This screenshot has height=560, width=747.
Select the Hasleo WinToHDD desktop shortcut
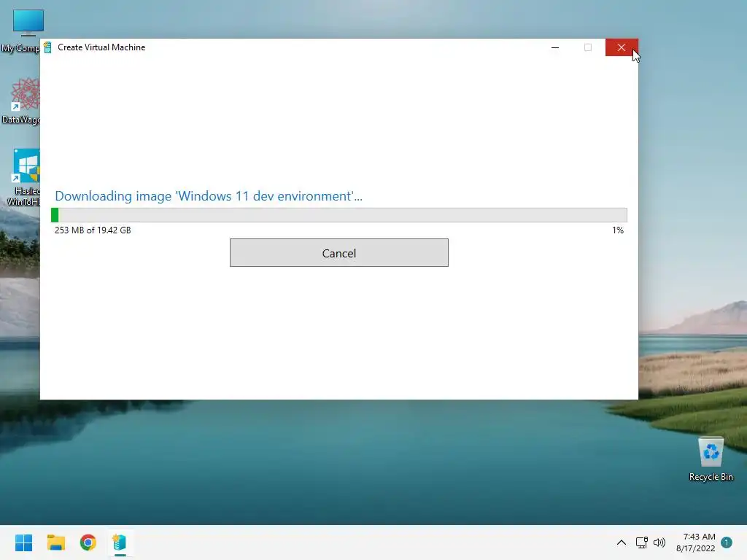coord(23,177)
